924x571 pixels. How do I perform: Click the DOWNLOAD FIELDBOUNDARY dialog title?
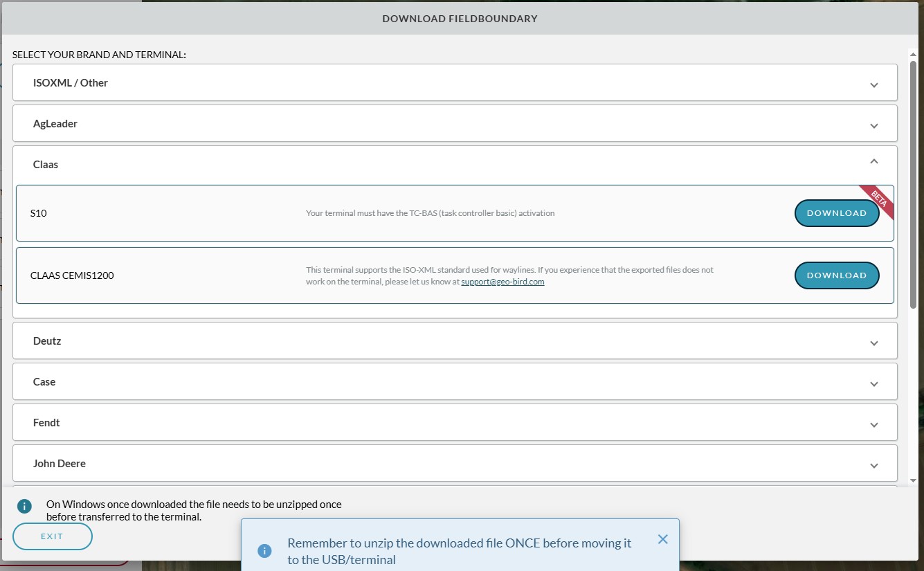point(460,19)
